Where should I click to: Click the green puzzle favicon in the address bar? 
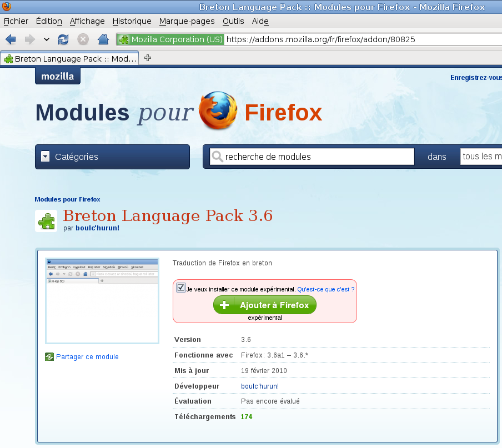pyautogui.click(x=123, y=39)
